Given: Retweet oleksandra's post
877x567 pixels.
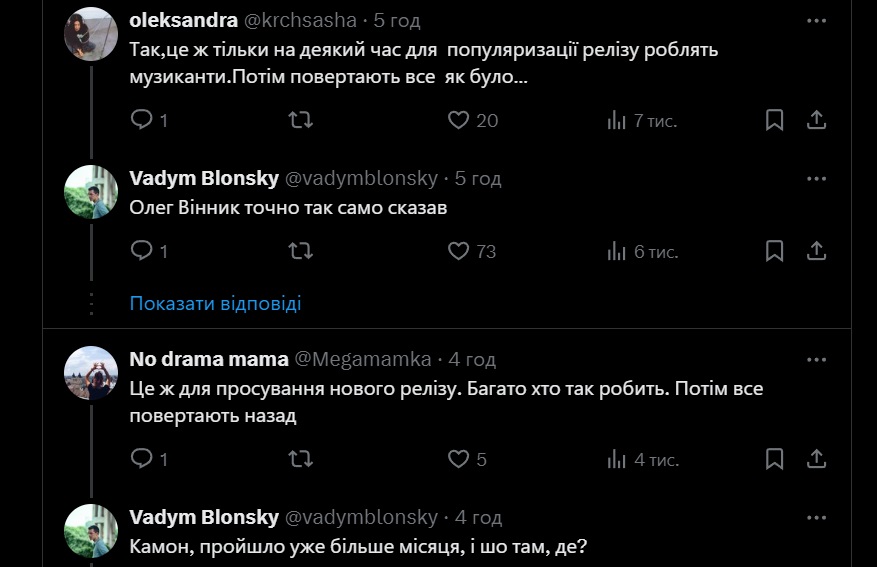Looking at the screenshot, I should [x=300, y=120].
